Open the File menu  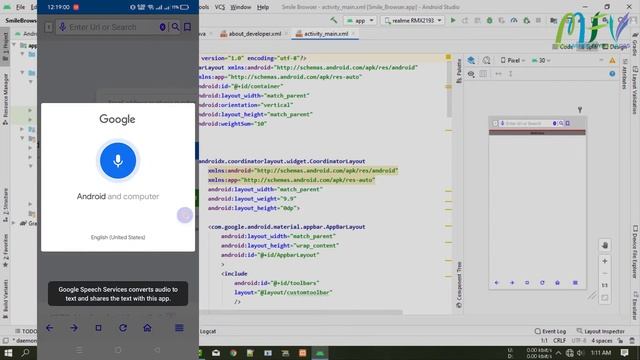20,7
